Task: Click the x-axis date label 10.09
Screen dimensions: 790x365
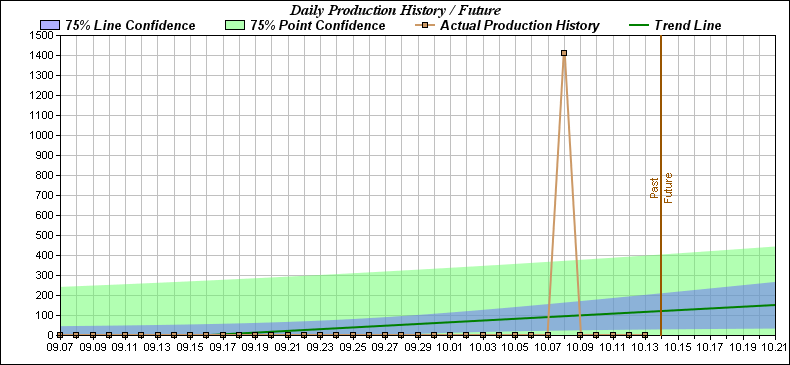Action: (580, 347)
